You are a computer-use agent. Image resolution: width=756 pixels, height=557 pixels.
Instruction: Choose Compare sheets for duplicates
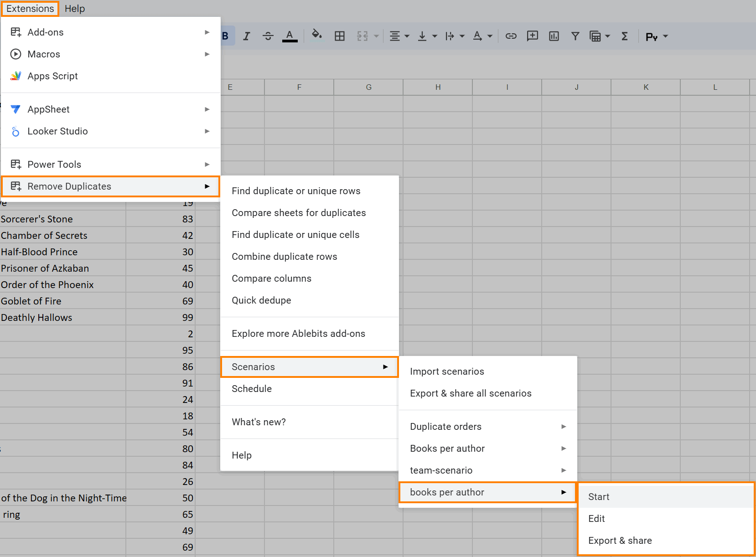[310, 213]
